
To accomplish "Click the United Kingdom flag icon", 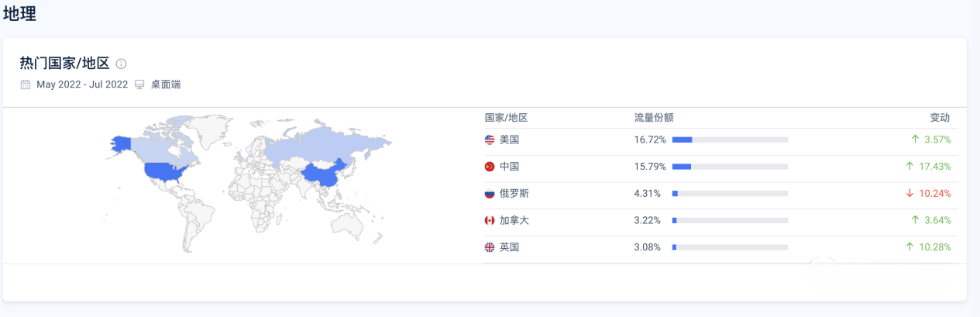I will [x=489, y=247].
